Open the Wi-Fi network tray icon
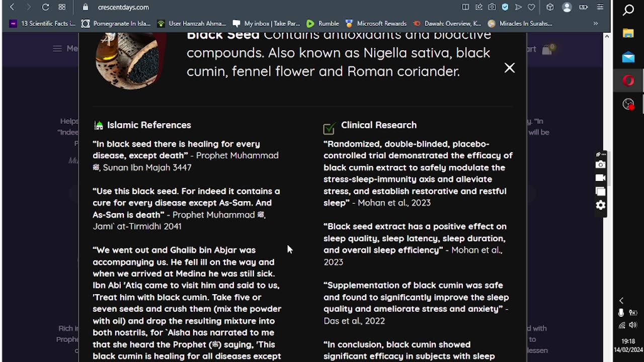644x362 pixels. pyautogui.click(x=622, y=325)
